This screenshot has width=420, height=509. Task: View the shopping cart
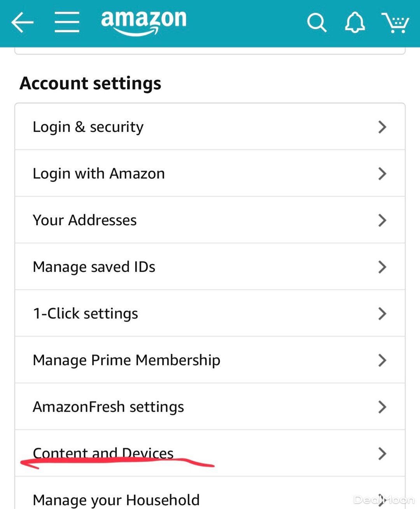tap(395, 23)
